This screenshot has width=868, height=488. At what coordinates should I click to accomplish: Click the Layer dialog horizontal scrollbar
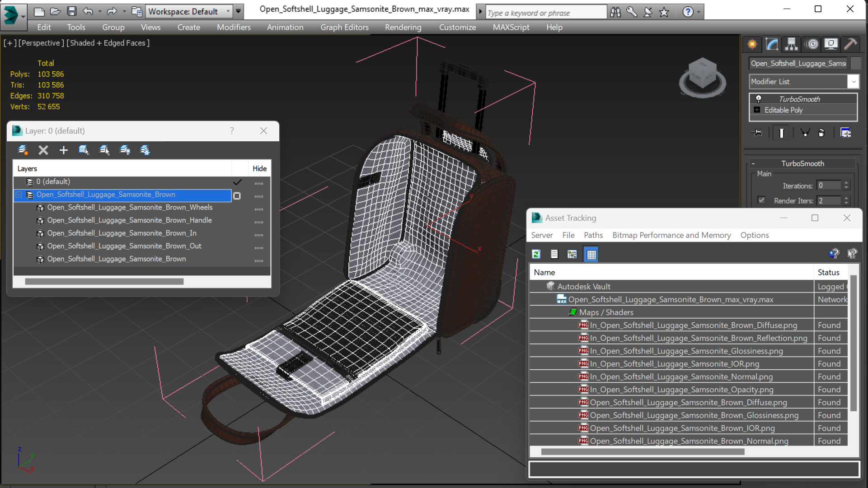tap(104, 282)
